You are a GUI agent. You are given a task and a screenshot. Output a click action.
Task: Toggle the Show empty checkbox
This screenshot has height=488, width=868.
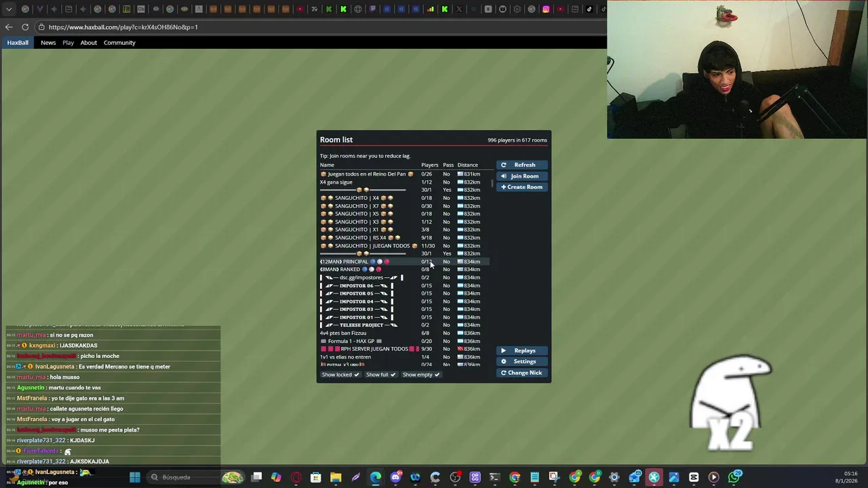point(421,375)
